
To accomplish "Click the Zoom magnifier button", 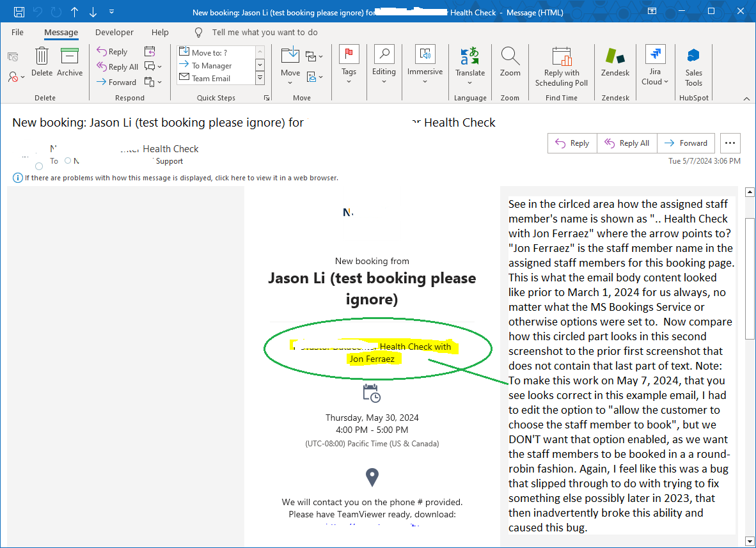I will (510, 61).
